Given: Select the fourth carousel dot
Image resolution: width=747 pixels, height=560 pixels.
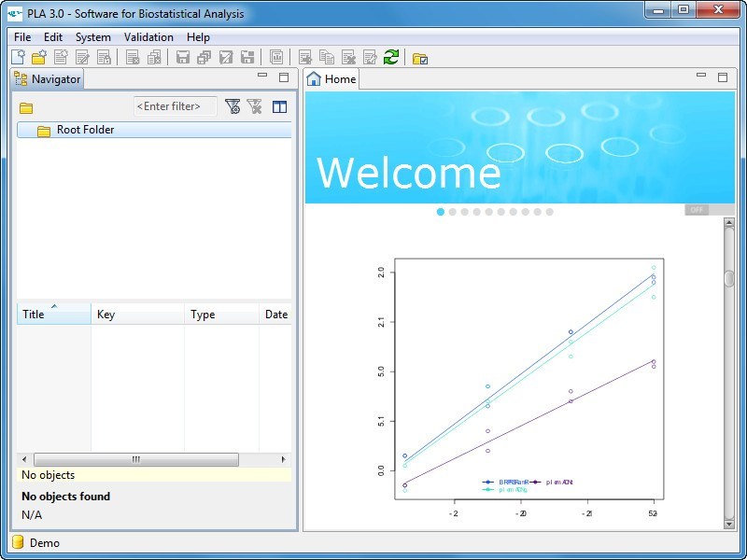Looking at the screenshot, I should (x=477, y=212).
